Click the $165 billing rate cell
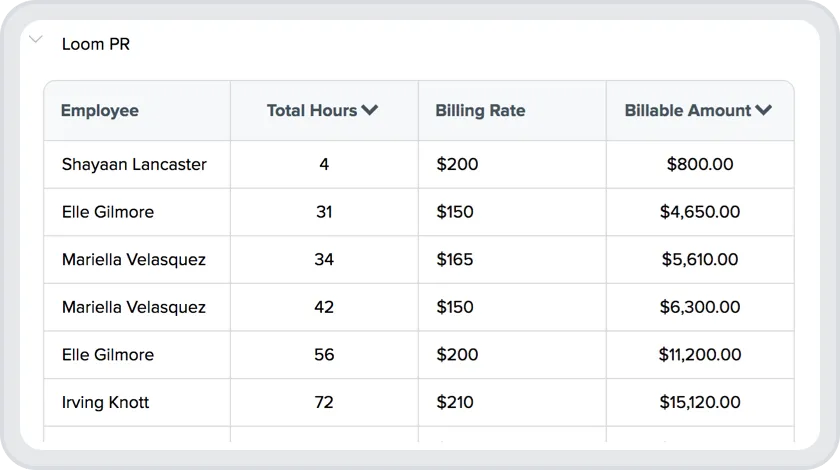The width and height of the screenshot is (840, 470). tap(455, 260)
